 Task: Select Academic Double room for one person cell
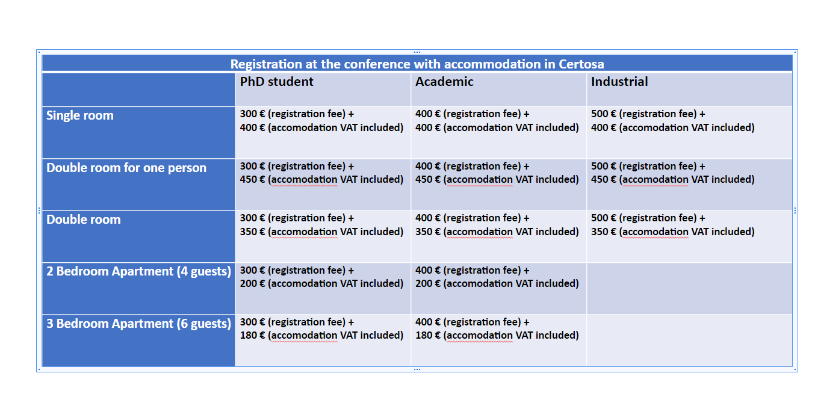click(498, 184)
